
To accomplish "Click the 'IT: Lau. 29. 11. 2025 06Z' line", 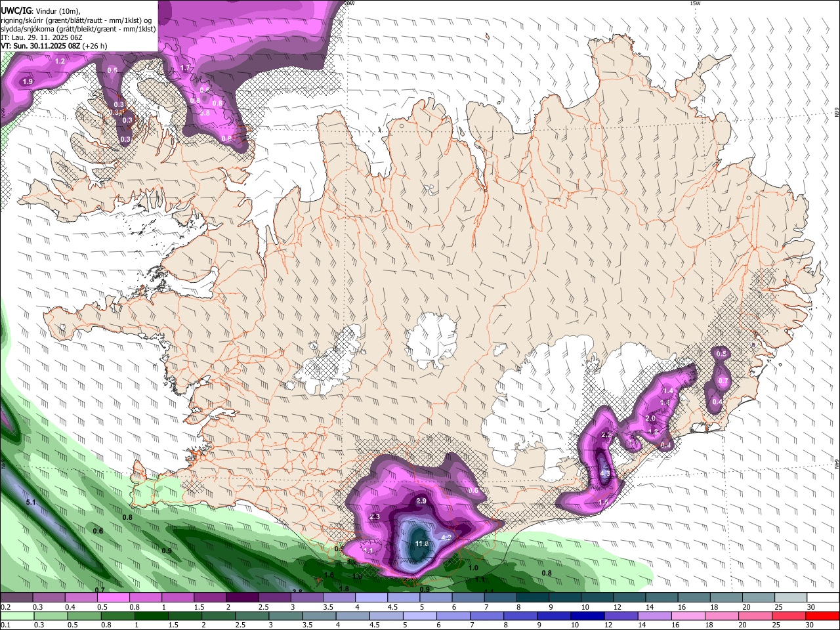I will pyautogui.click(x=42, y=37).
